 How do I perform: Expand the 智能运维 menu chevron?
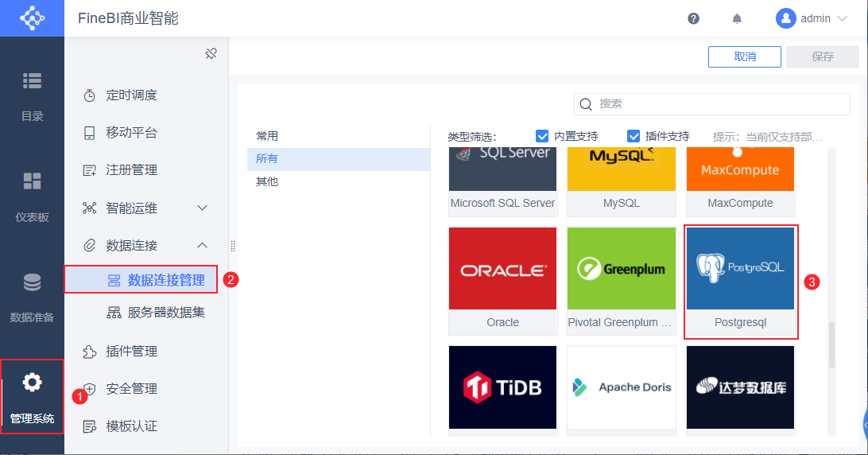coord(203,208)
